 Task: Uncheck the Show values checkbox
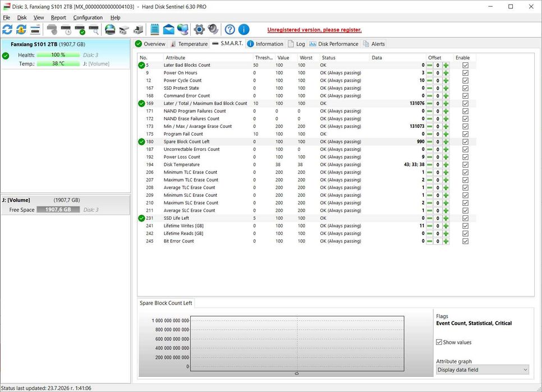click(439, 342)
